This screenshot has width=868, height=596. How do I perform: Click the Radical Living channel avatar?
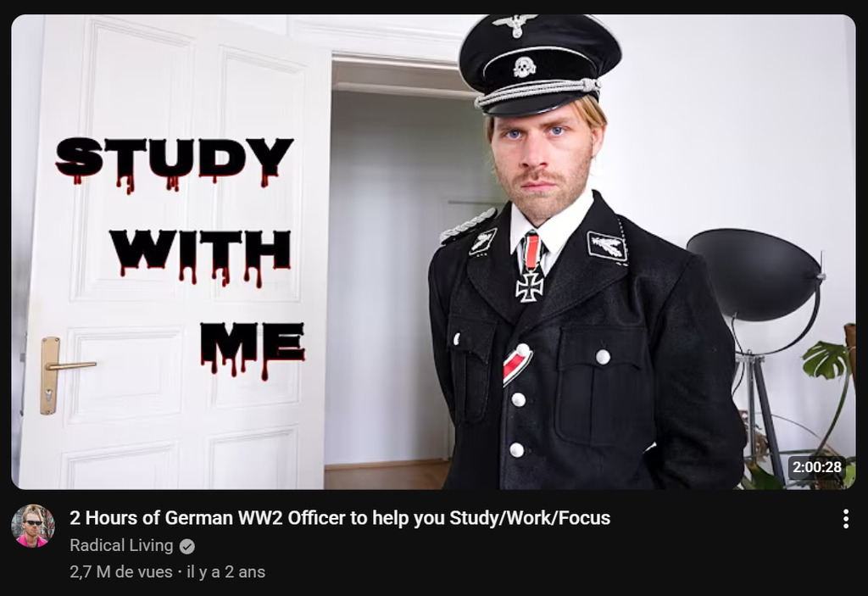(33, 526)
